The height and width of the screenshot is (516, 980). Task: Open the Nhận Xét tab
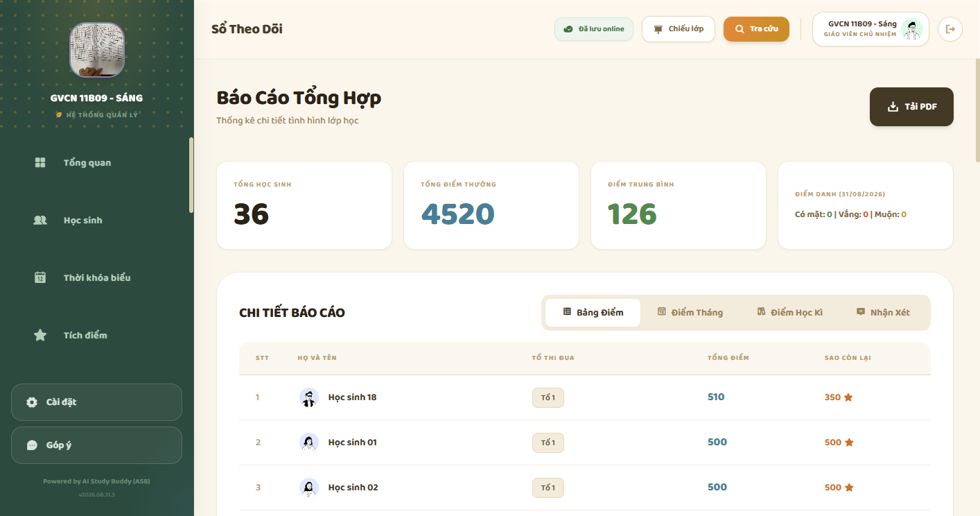coord(883,313)
